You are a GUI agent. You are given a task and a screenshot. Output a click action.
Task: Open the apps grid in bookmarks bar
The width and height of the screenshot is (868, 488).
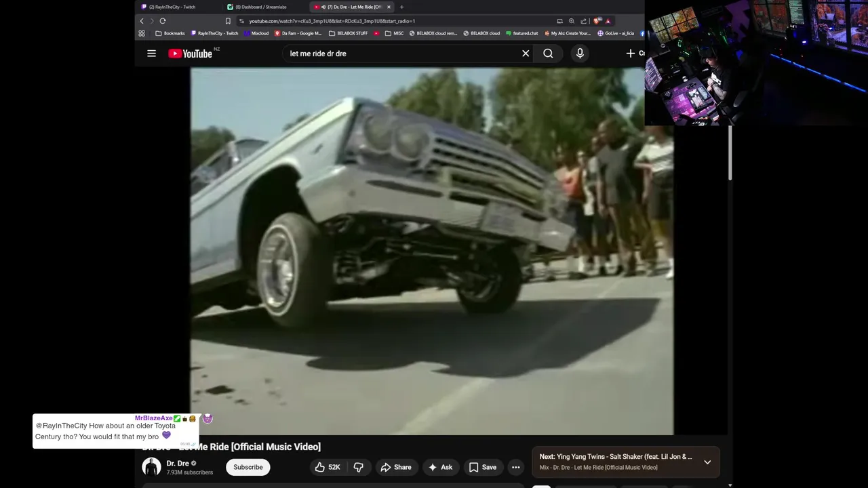pyautogui.click(x=142, y=33)
